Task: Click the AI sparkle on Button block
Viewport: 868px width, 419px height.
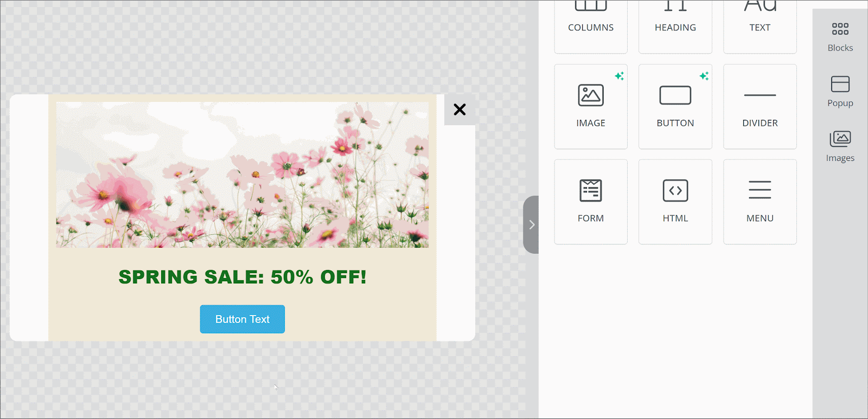Action: pos(704,76)
